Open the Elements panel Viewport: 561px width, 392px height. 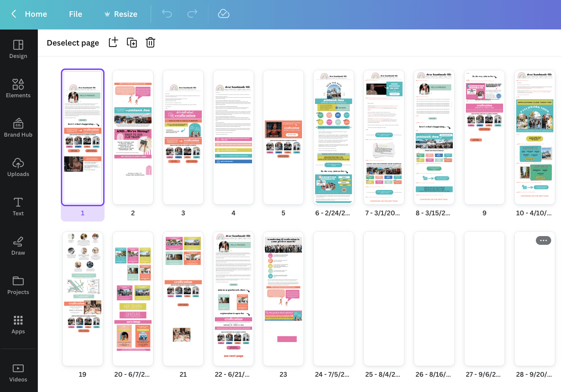point(18,89)
